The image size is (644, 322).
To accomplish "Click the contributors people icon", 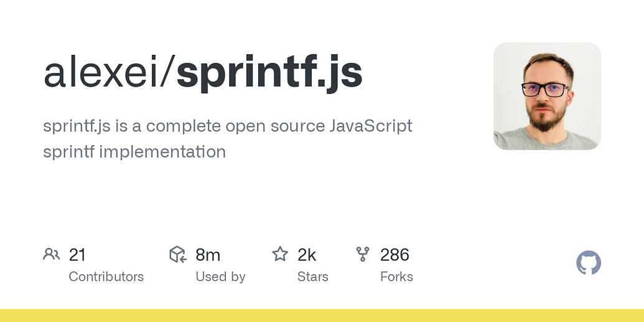I will [52, 254].
